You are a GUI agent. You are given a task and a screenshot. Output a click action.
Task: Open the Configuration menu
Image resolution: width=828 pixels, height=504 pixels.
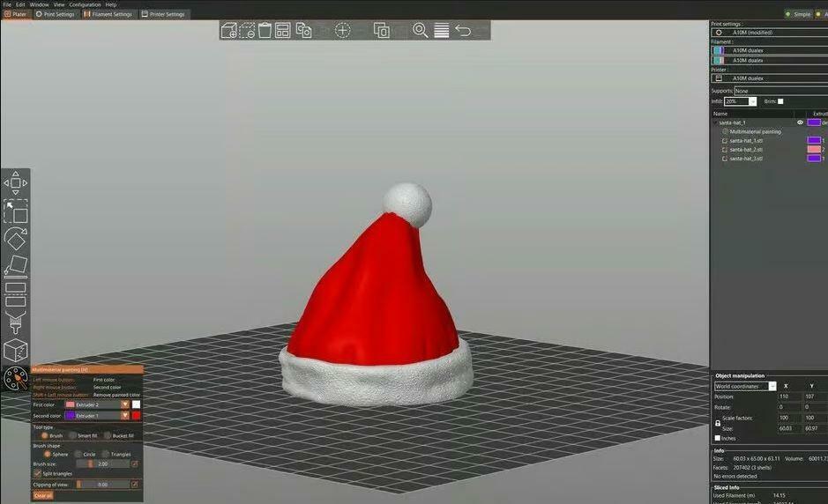(x=86, y=4)
